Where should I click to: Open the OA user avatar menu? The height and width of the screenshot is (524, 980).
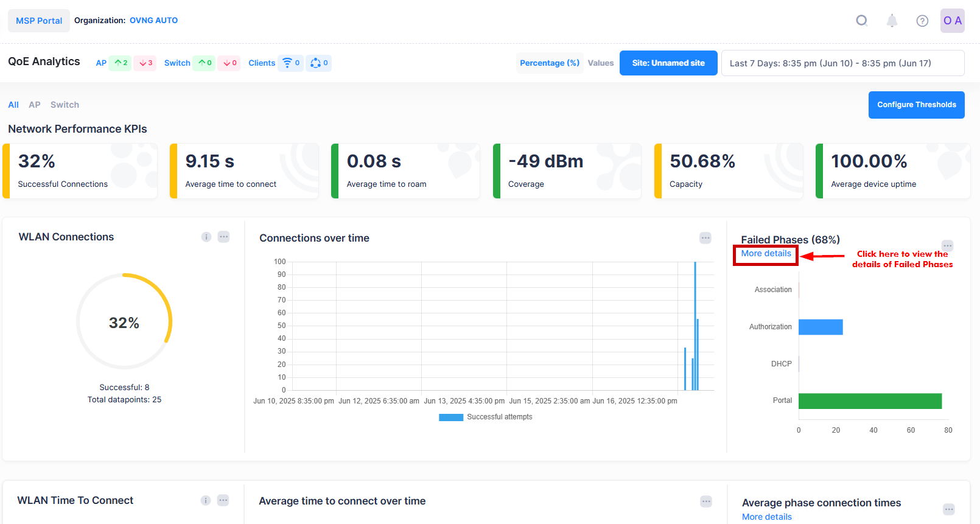952,21
